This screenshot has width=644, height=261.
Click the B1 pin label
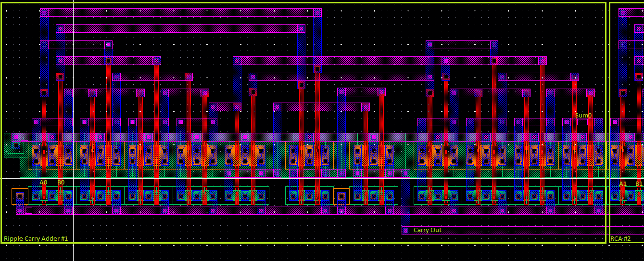click(639, 183)
